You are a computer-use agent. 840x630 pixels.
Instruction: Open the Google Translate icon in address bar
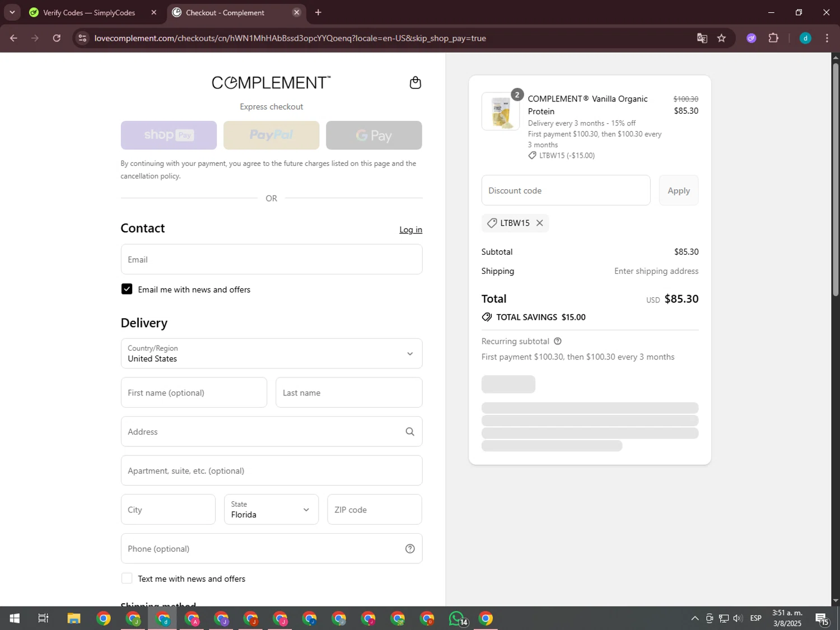pos(702,38)
